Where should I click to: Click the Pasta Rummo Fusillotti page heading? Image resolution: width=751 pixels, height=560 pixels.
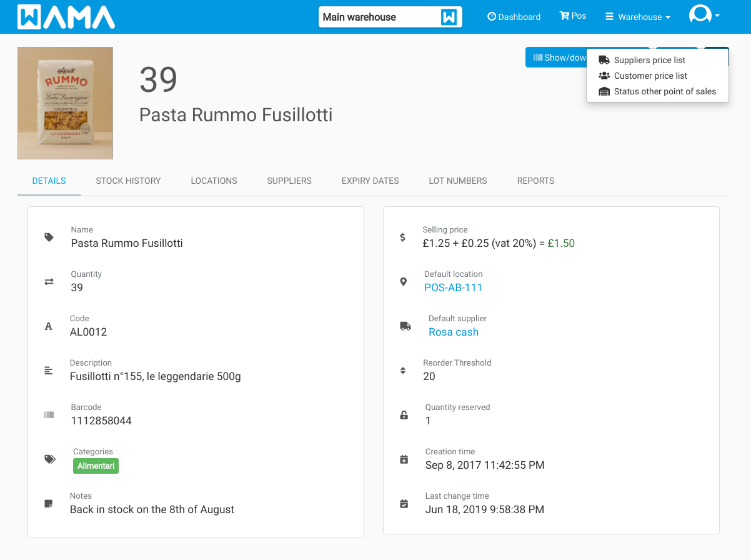[236, 115]
